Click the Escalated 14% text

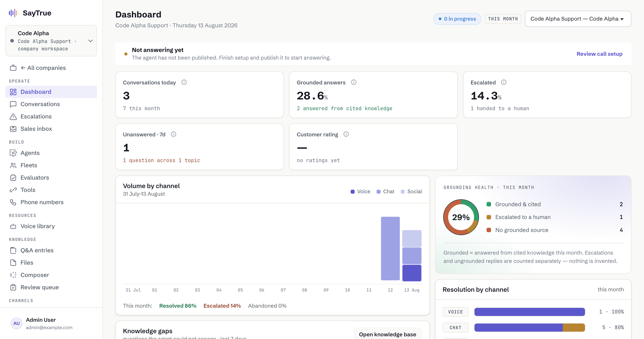click(x=222, y=306)
